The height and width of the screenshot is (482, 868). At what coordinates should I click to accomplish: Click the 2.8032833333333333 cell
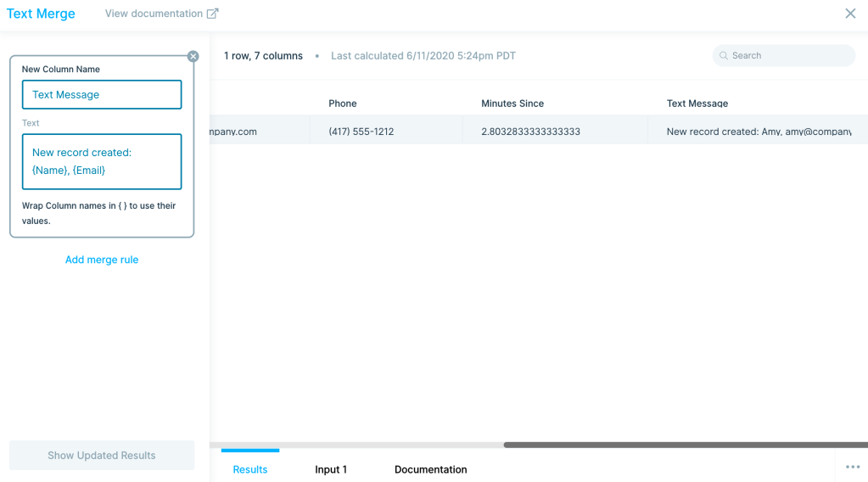tap(531, 132)
